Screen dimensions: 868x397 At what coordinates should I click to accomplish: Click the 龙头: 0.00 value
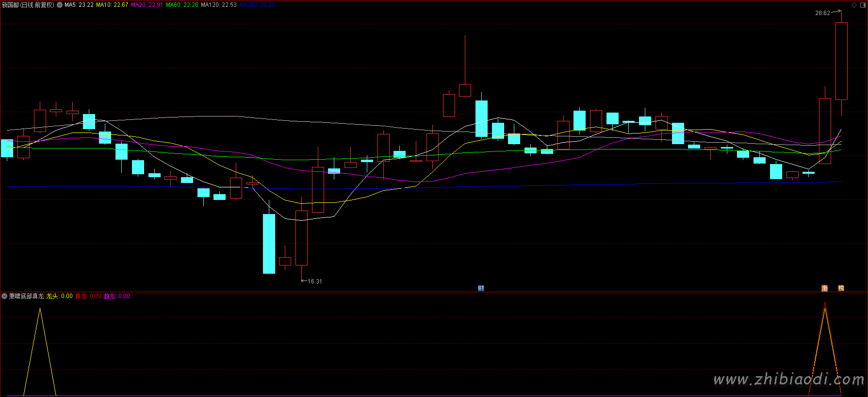(x=60, y=296)
